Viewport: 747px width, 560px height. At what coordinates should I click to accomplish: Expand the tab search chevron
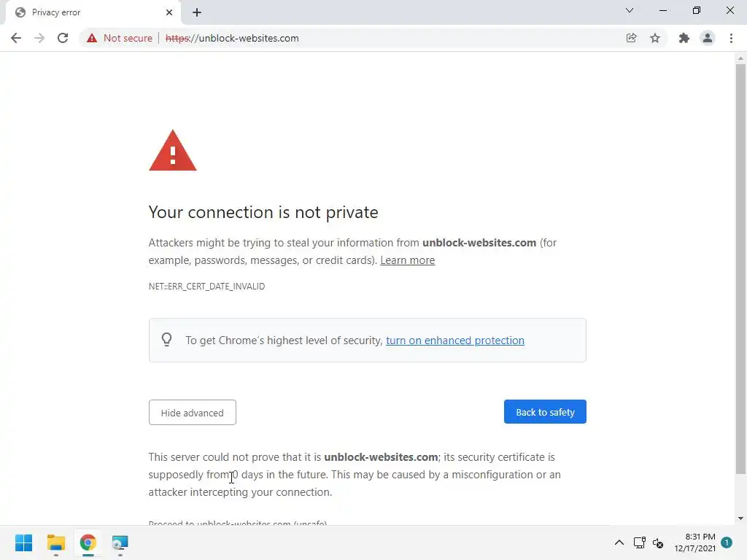pos(630,11)
